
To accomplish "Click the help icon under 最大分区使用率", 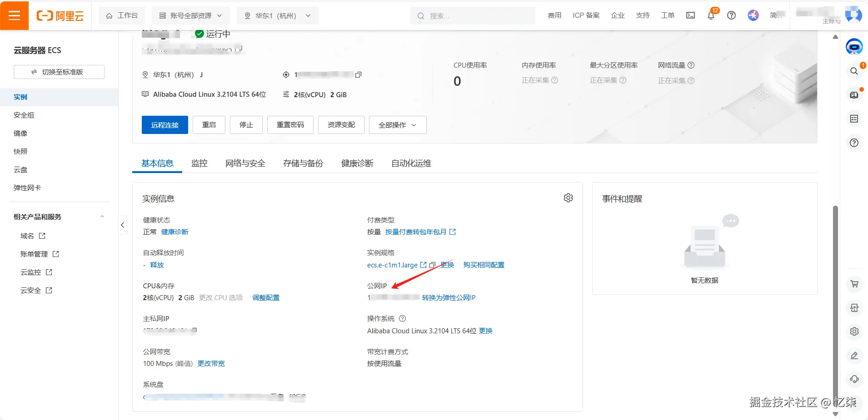I will (x=623, y=80).
